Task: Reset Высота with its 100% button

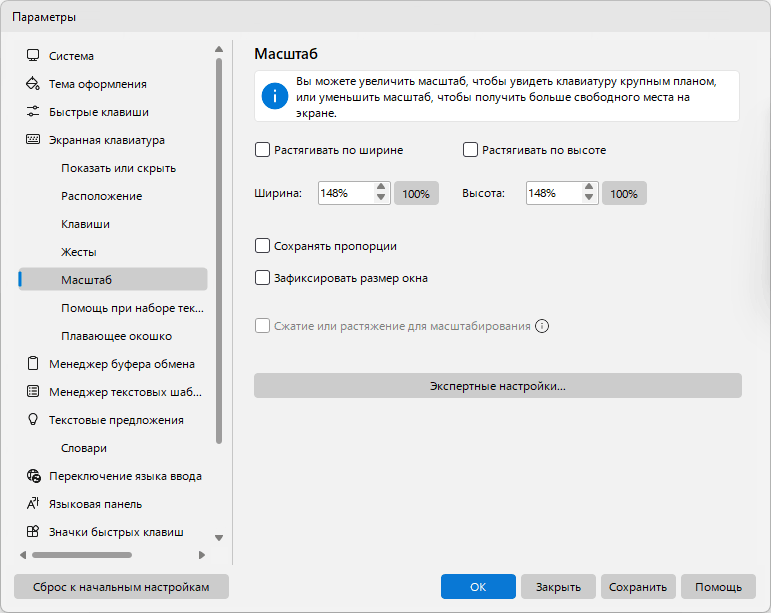Action: coord(624,193)
